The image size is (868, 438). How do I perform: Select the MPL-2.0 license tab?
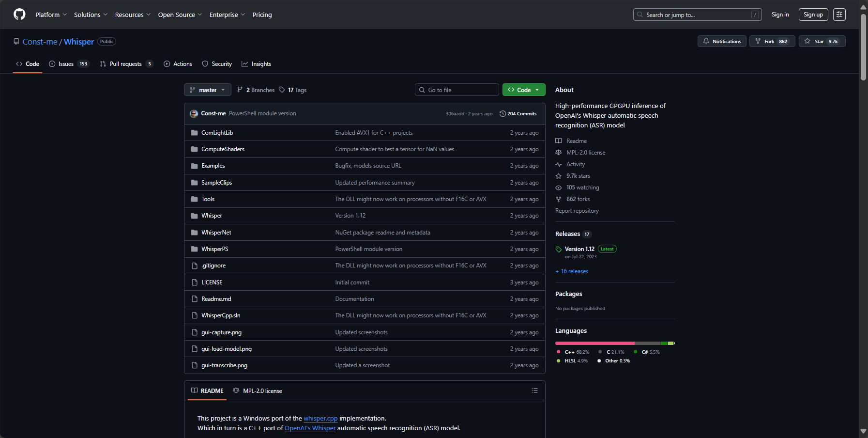pos(258,391)
